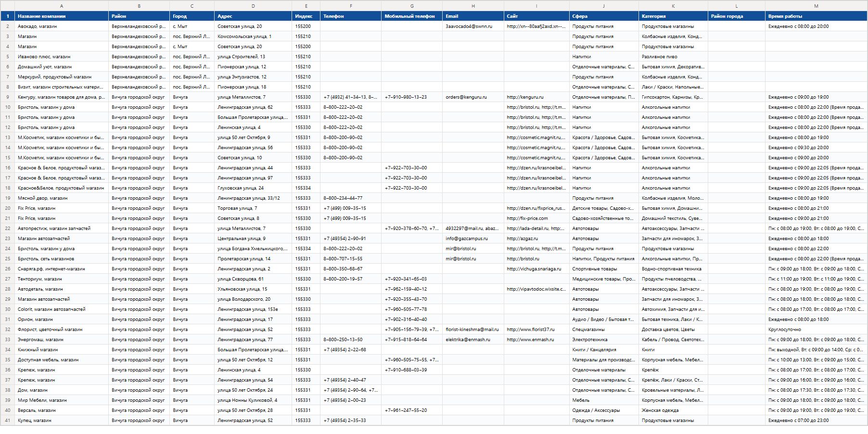This screenshot has width=868, height=434.
Task: Select the "Водно-спортивная техника" category cell
Action: [673, 269]
